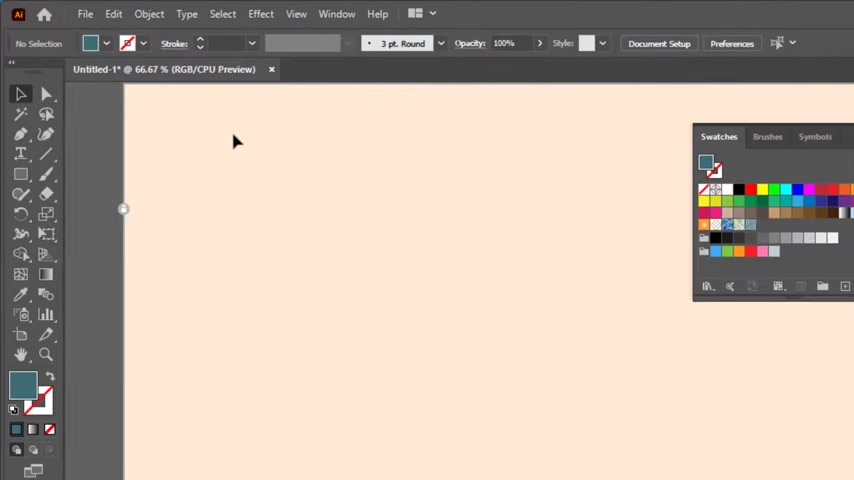The width and height of the screenshot is (854, 480).
Task: Choose the Rotate tool
Action: [21, 214]
